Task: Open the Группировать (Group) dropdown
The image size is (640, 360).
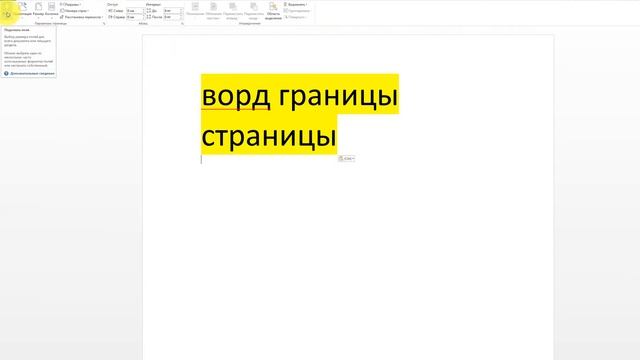Action: coord(297,11)
